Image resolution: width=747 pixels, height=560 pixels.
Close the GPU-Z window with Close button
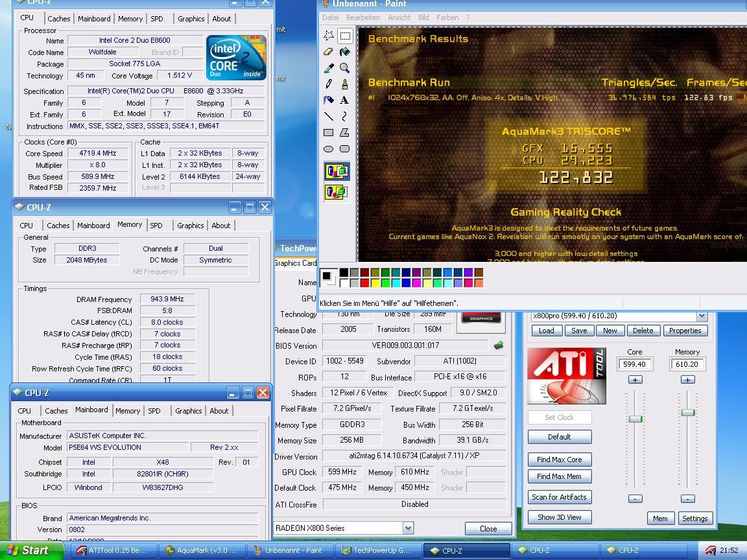[x=488, y=529]
